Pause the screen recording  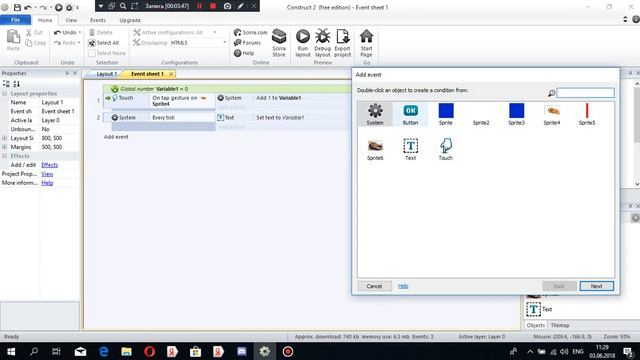coord(200,6)
